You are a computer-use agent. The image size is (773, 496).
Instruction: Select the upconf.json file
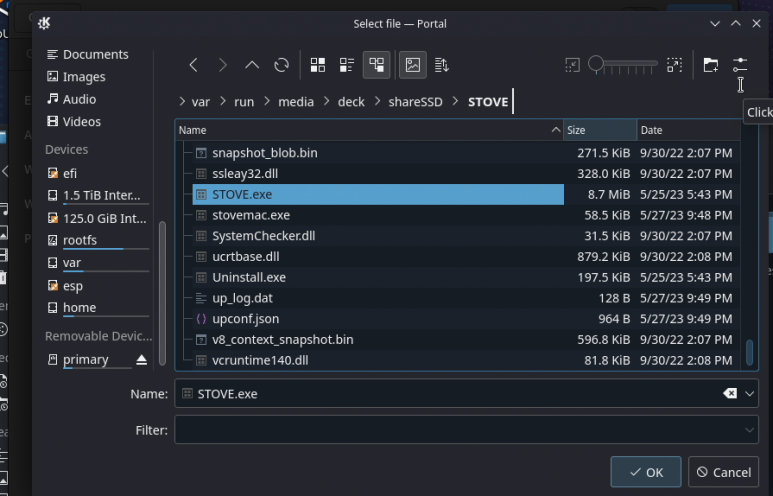pos(246,319)
